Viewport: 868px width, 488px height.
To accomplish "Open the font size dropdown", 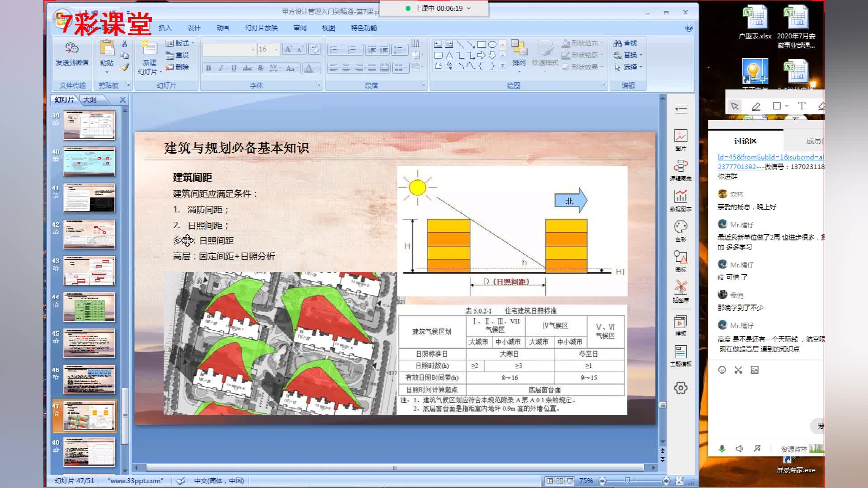I will tap(276, 49).
